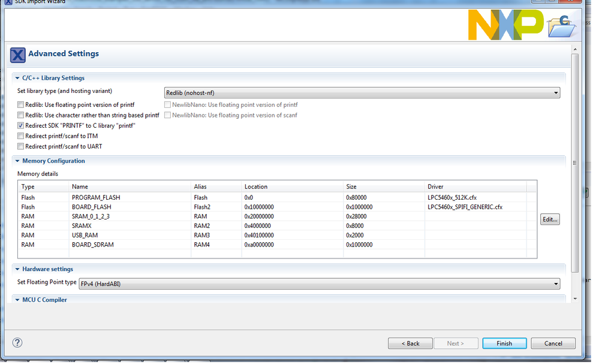
Task: Click the Advanced Settings X icon
Action: (x=17, y=55)
